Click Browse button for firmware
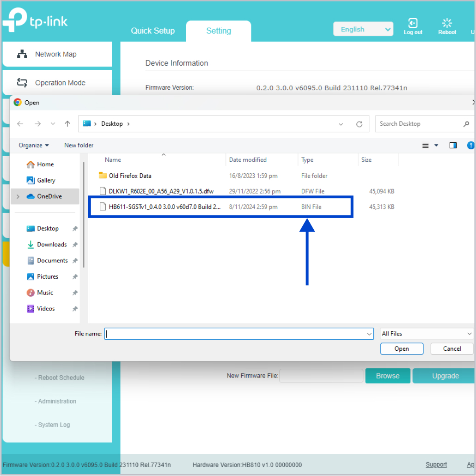 coord(388,376)
